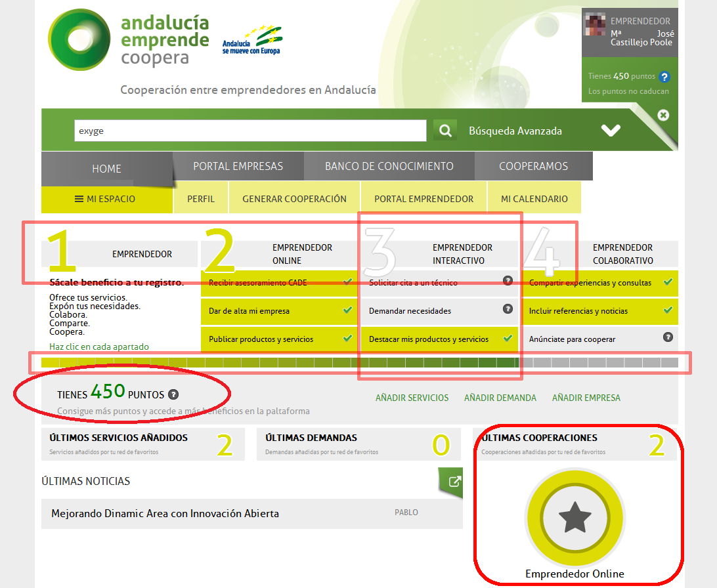Click the Recibir asesoramiento CADE item
The image size is (717, 588).
click(279, 283)
